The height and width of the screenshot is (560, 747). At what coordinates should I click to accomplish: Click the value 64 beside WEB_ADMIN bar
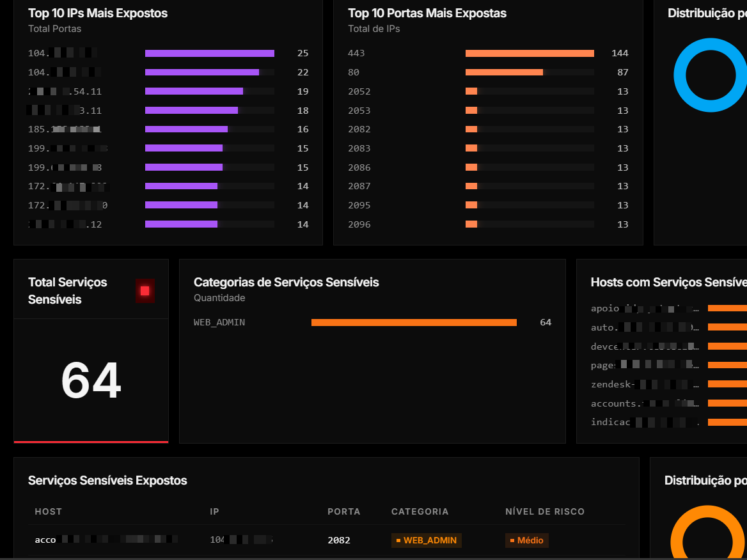point(546,322)
